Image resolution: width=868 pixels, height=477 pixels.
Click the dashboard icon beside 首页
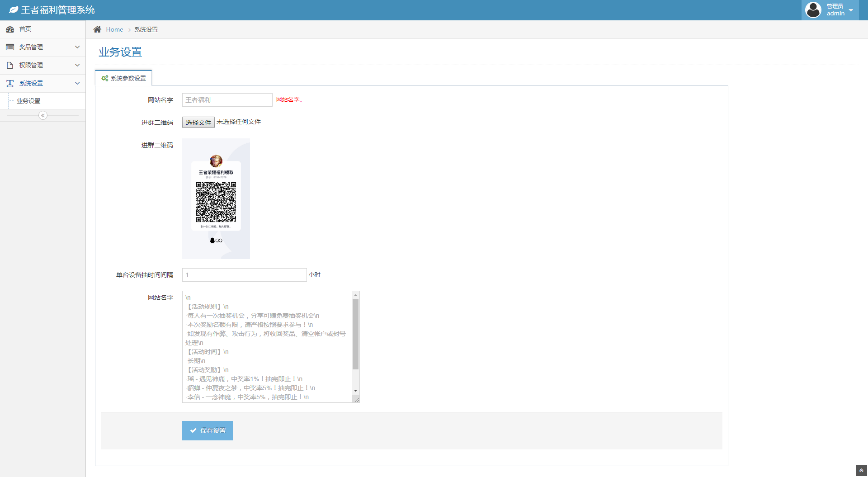point(10,29)
